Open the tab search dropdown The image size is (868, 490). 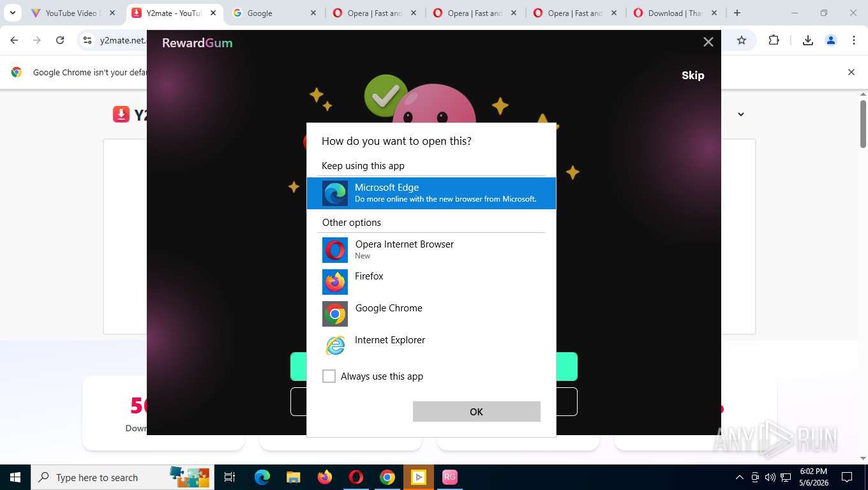(12, 13)
